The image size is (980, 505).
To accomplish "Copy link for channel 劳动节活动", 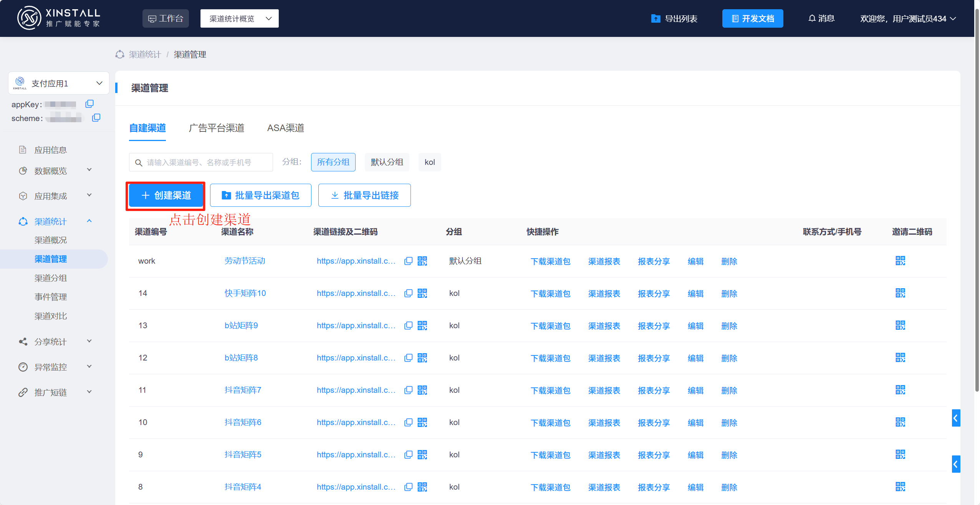I will pos(408,261).
